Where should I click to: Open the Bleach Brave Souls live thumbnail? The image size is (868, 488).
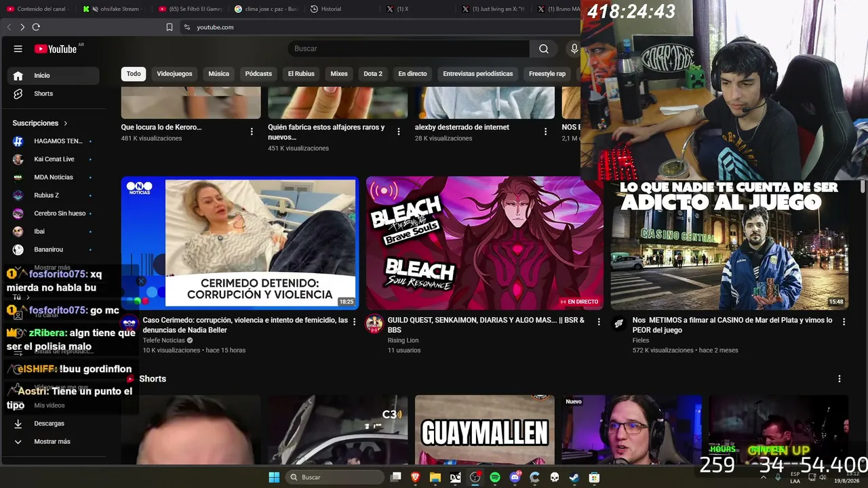(484, 243)
